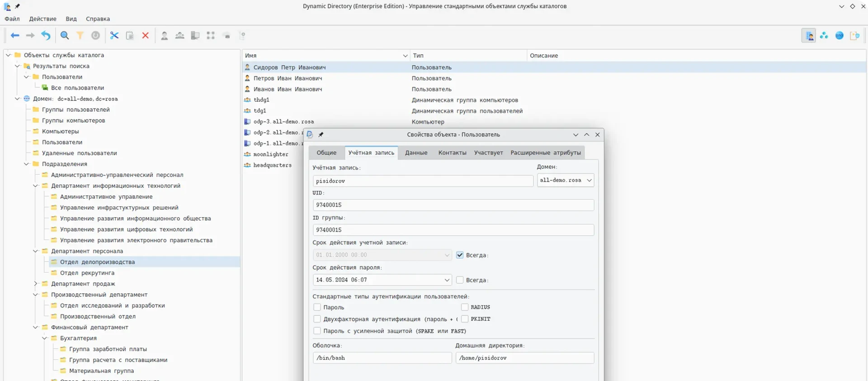Enable Пароль с усиленной защитой checkbox
This screenshot has width=868, height=381.
(x=317, y=331)
